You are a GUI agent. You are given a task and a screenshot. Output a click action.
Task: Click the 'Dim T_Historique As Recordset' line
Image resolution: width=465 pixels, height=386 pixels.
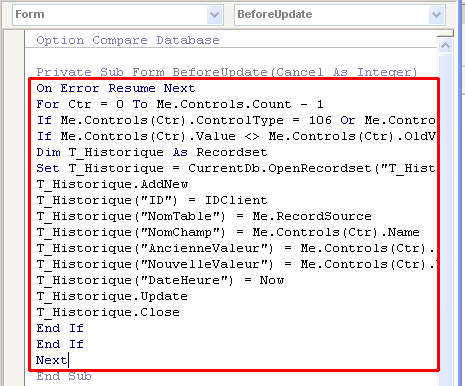[152, 152]
